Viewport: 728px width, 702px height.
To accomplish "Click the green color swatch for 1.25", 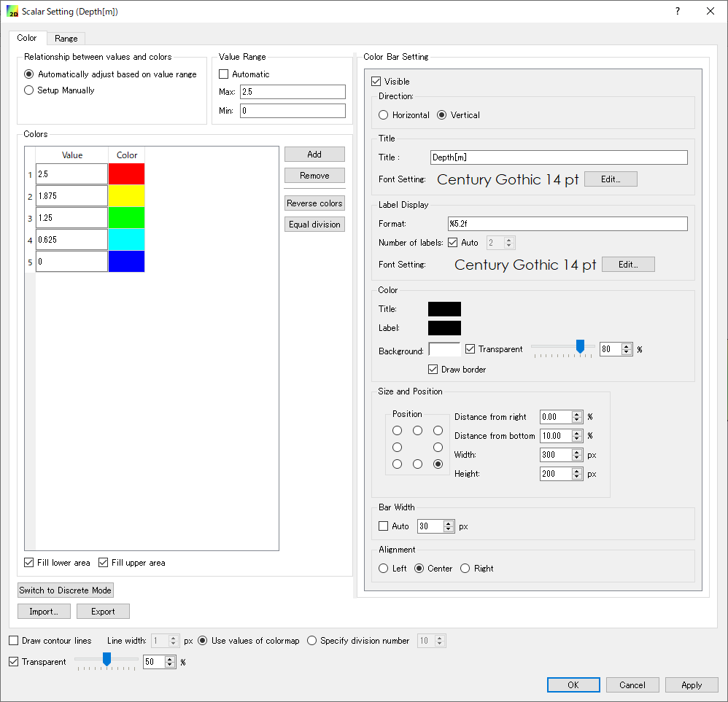I will 126,218.
